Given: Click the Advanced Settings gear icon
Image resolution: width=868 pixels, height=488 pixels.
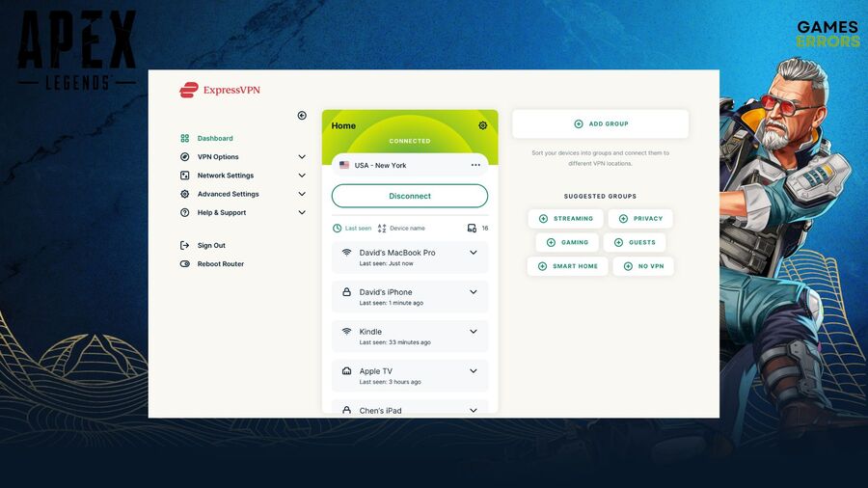Looking at the screenshot, I should coord(185,194).
